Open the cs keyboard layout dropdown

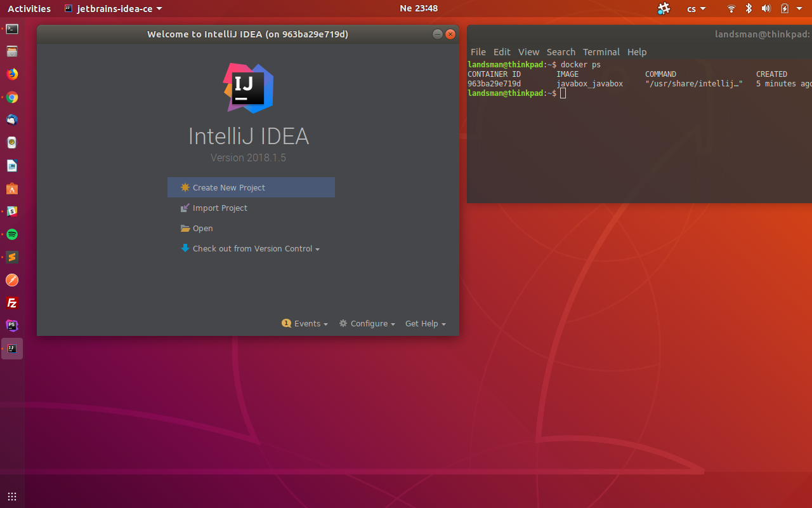[x=697, y=8]
